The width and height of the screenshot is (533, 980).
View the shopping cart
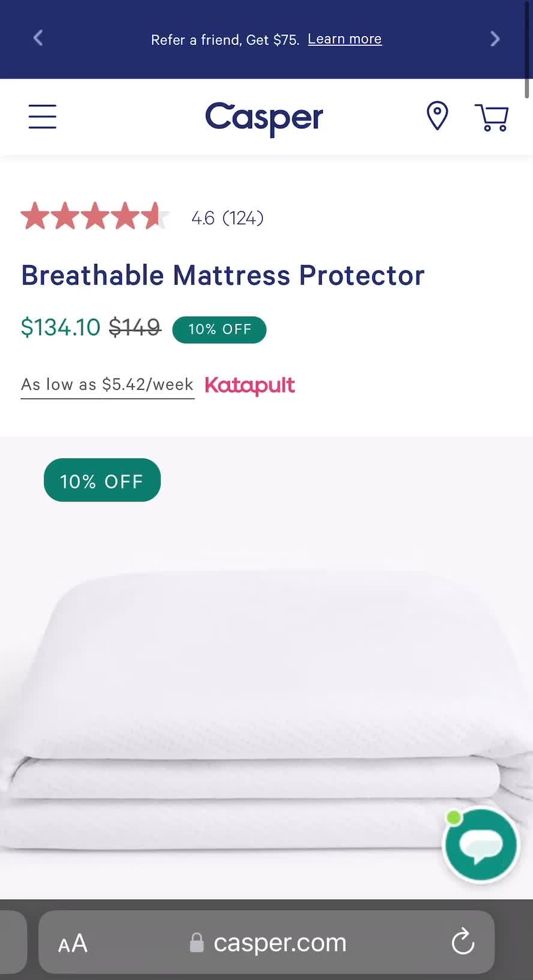[492, 117]
